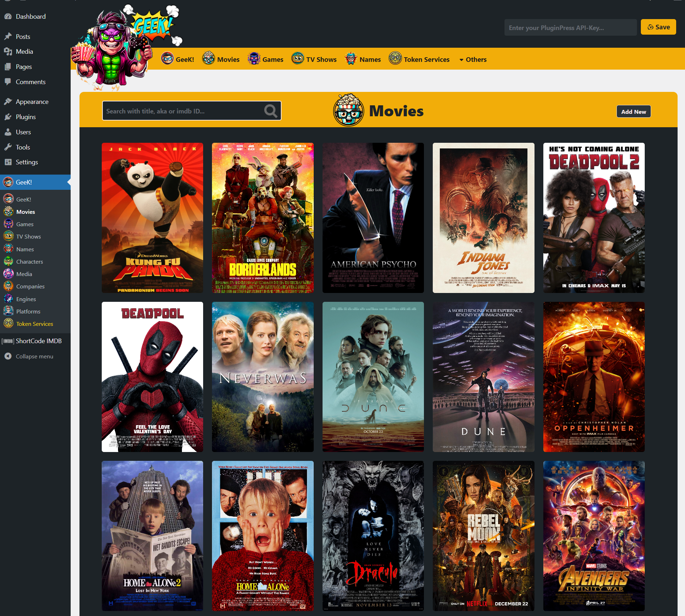Click the Posts pin icon
The height and width of the screenshot is (616, 685).
pyautogui.click(x=8, y=37)
